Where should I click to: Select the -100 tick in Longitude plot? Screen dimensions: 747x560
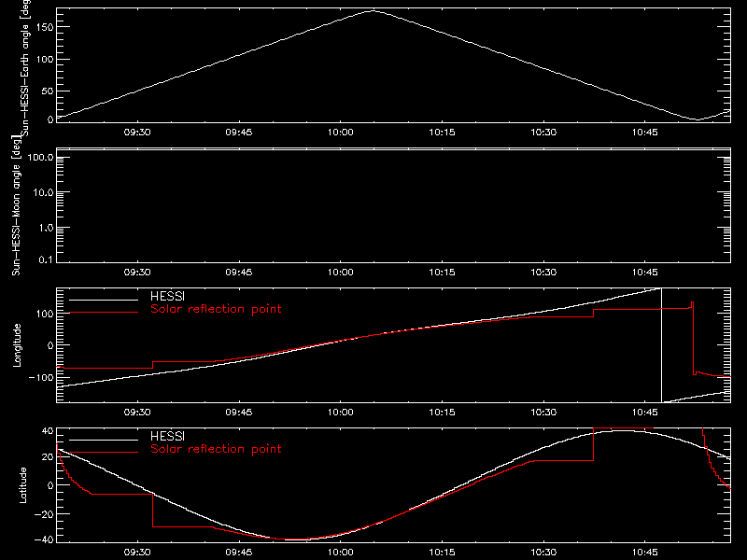tap(41, 377)
